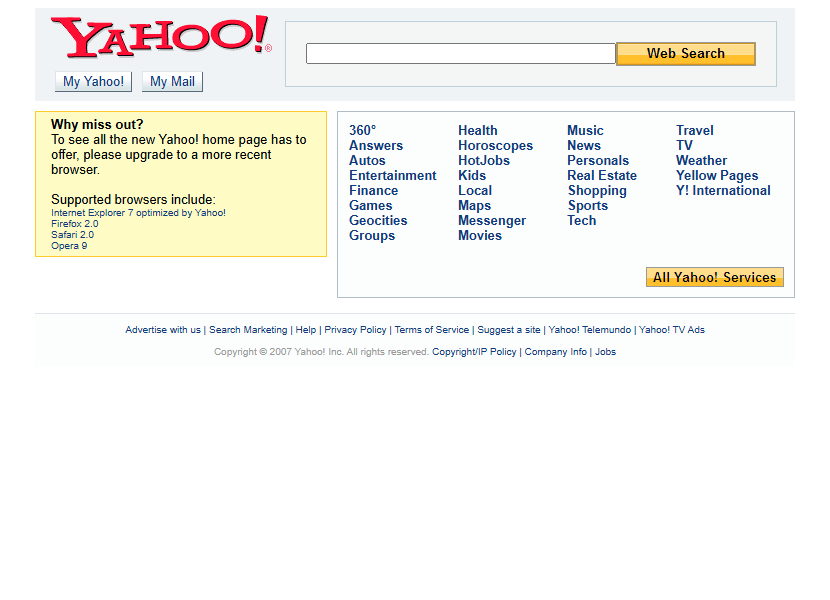Visit the Entertainment link
Screen dimensions: 830x600
393,175
